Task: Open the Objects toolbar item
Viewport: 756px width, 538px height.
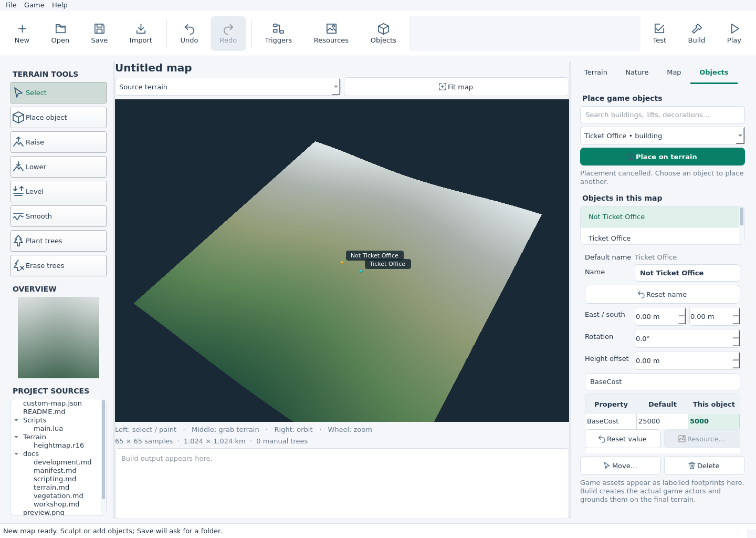Action: (x=383, y=34)
